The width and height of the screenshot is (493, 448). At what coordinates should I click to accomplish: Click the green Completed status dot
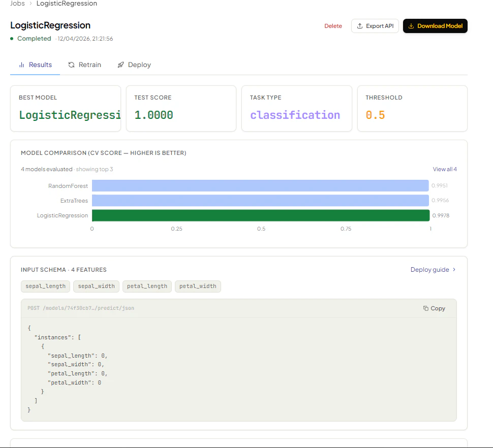pyautogui.click(x=12, y=39)
